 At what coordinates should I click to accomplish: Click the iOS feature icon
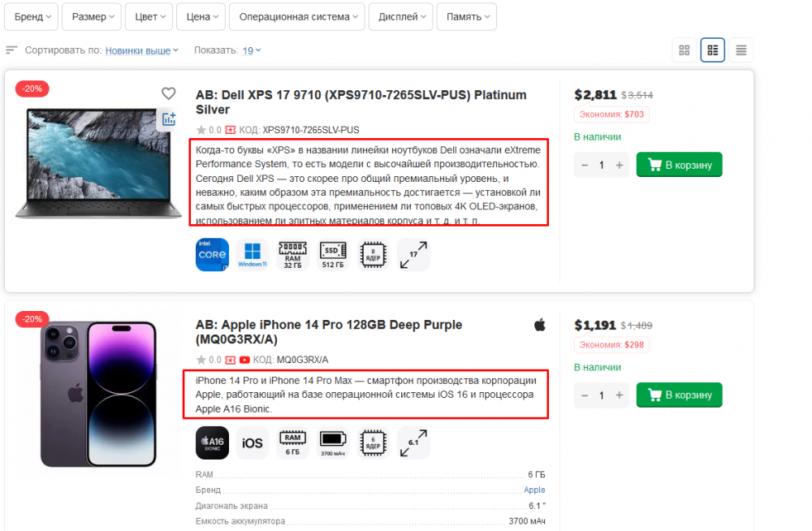tap(253, 442)
